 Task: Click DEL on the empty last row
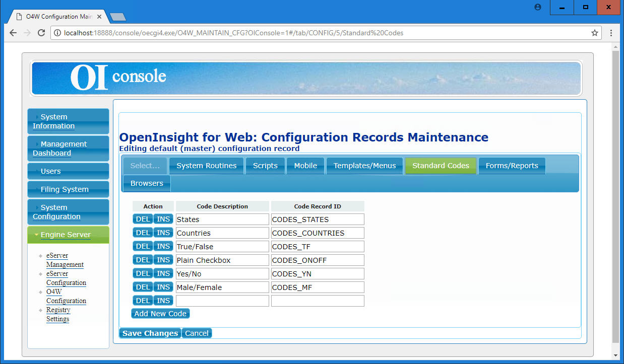click(143, 301)
